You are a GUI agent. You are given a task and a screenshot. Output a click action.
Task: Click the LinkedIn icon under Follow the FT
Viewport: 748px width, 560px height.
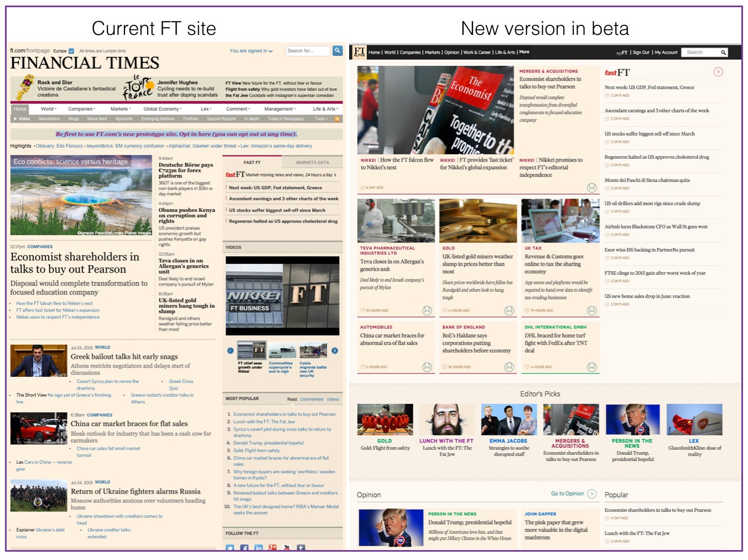click(x=258, y=548)
